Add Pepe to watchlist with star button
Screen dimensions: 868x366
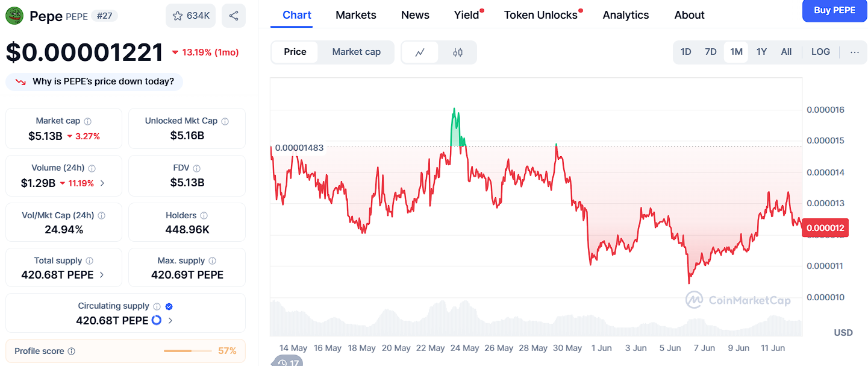pos(190,16)
